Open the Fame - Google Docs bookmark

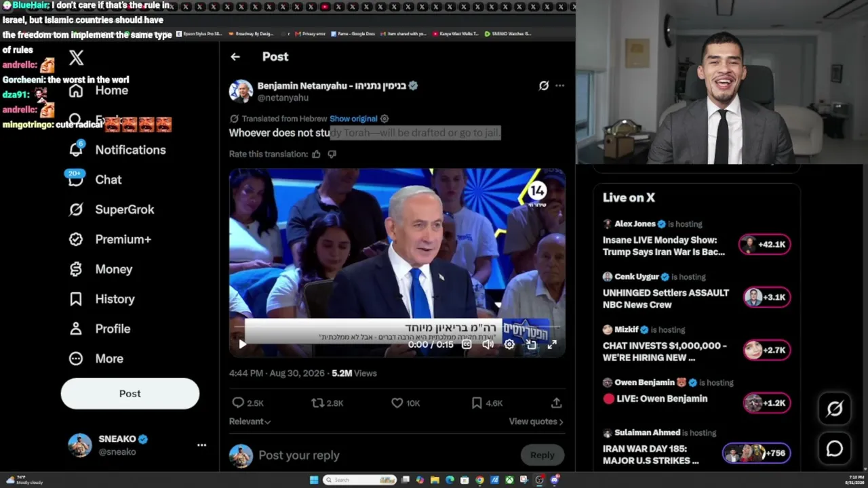pyautogui.click(x=352, y=34)
